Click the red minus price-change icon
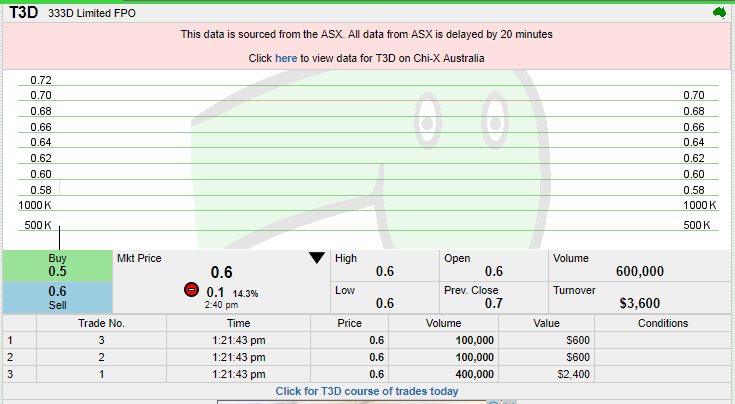This screenshot has height=404, width=735. tap(191, 290)
